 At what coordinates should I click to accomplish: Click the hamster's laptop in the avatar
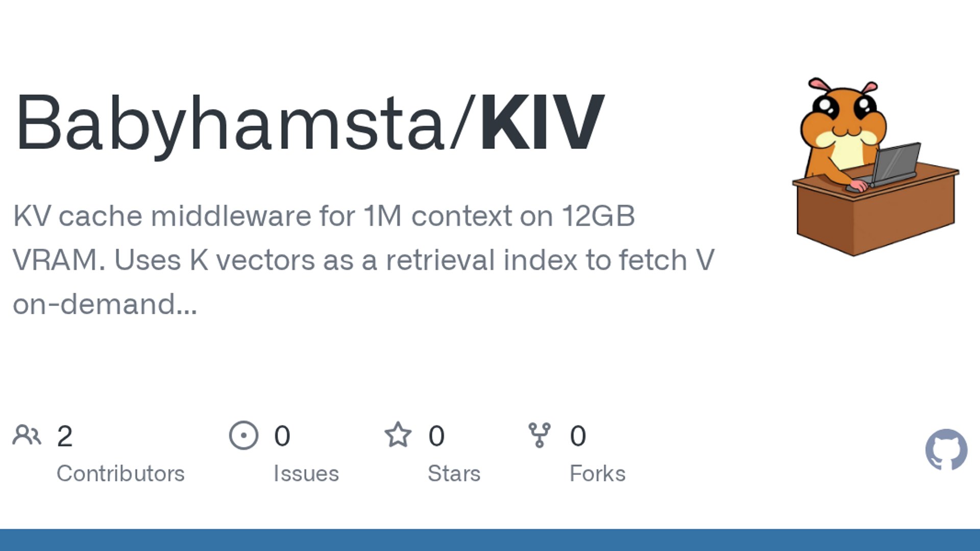click(x=896, y=163)
